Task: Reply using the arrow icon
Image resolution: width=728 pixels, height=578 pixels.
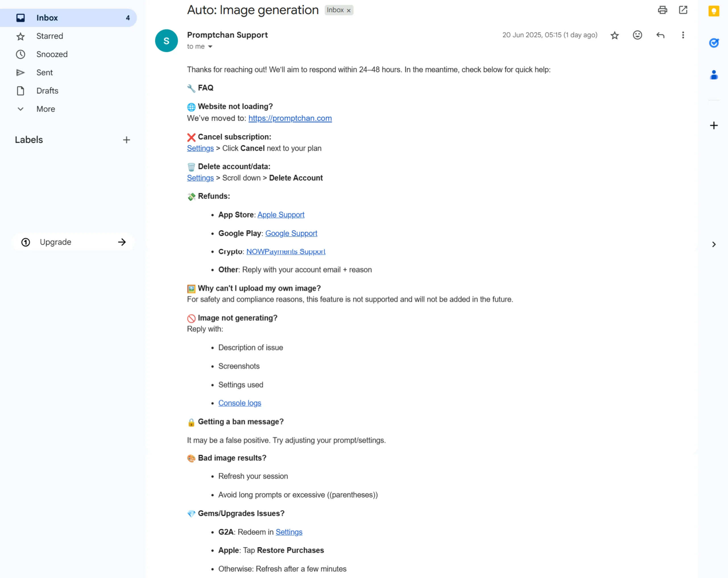Action: [x=660, y=35]
